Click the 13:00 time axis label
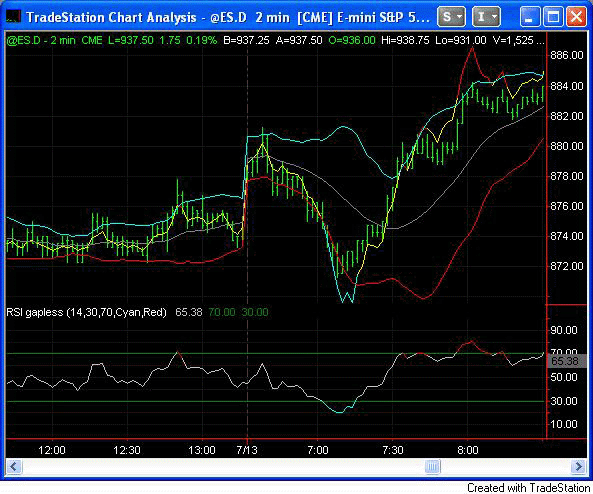 (x=202, y=450)
